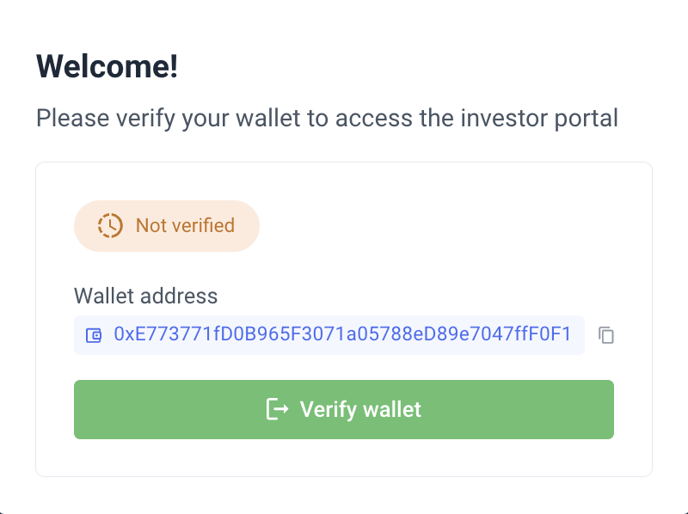Click the dashed clock icon in the status badge
The image size is (688, 514).
point(110,226)
